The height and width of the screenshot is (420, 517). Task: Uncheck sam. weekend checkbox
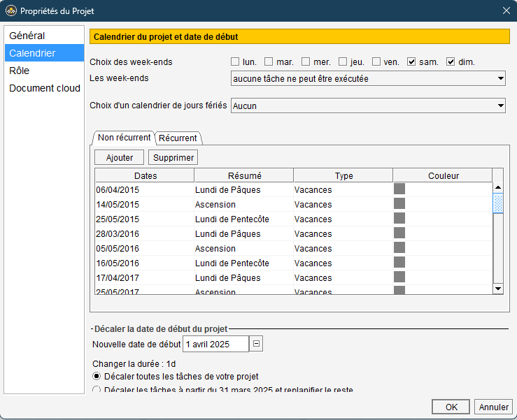411,61
